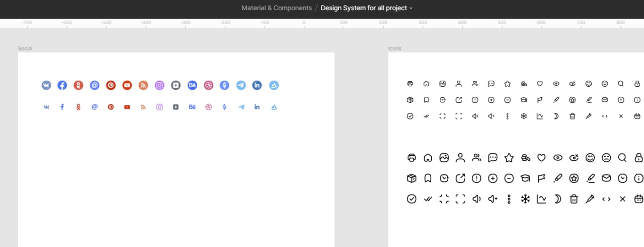Image resolution: width=644 pixels, height=247 pixels.
Task: Click the circular RSS feed icon
Action: coord(143,85)
